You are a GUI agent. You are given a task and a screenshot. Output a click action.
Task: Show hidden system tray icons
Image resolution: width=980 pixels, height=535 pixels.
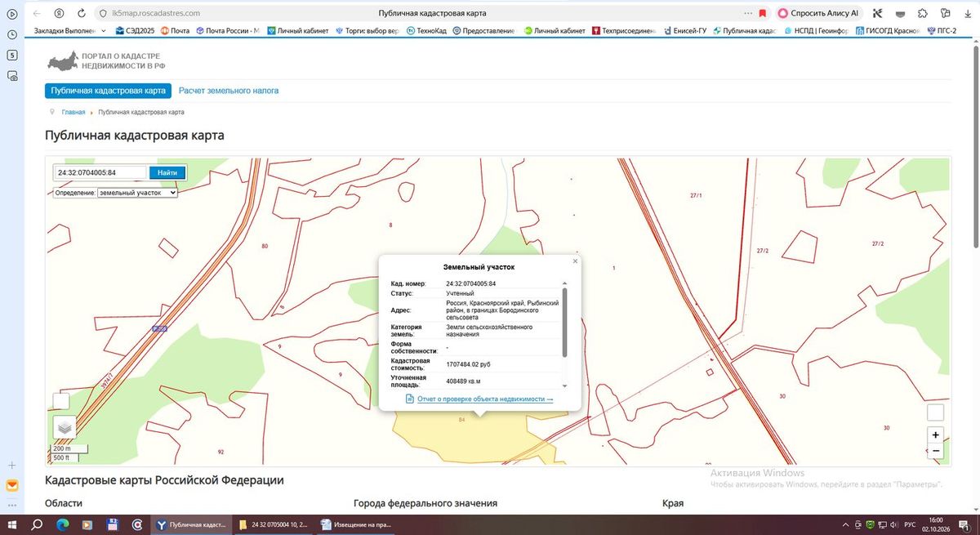pos(845,524)
